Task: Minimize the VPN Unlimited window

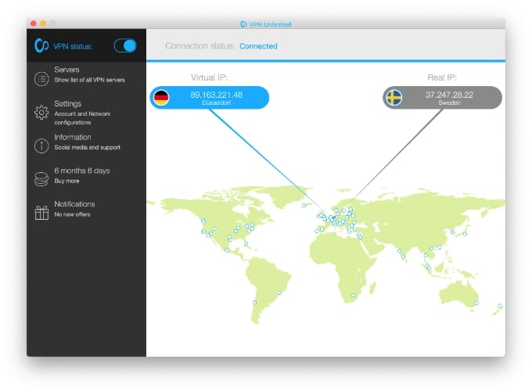Action: (43, 23)
